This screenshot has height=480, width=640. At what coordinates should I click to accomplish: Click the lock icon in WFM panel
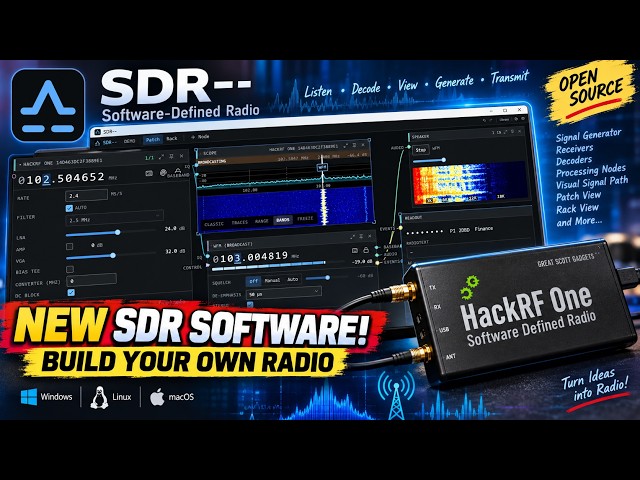pos(366,249)
